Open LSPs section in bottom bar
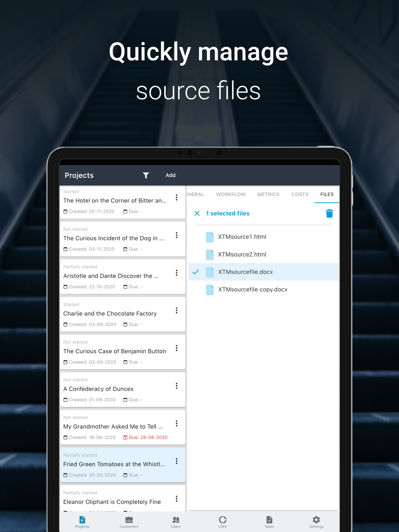The width and height of the screenshot is (399, 532). [223, 522]
